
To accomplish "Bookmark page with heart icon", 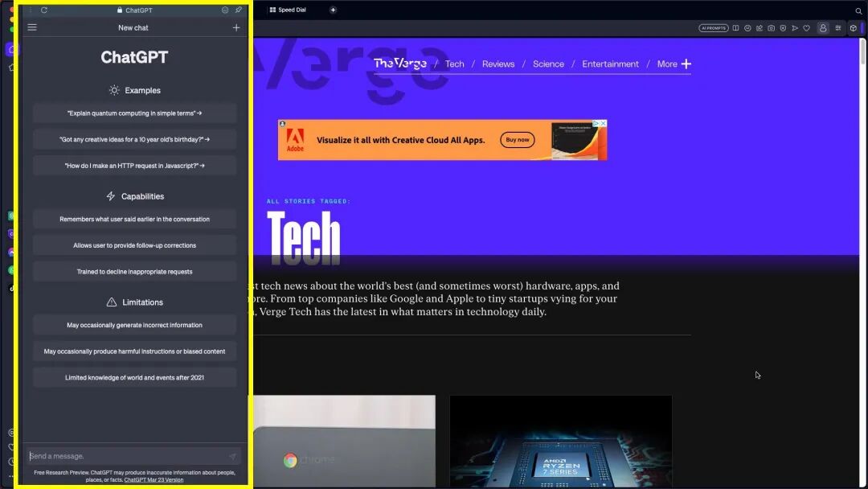I will point(807,27).
